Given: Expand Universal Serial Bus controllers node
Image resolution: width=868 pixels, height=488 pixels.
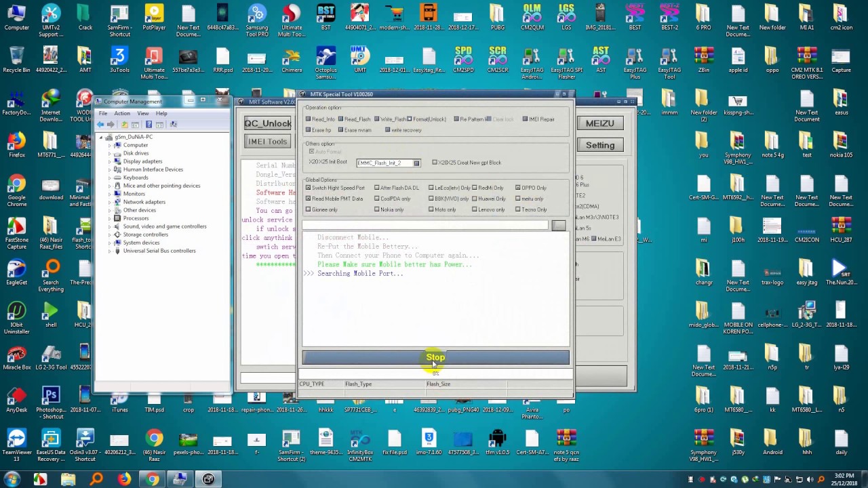Looking at the screenshot, I should (109, 251).
